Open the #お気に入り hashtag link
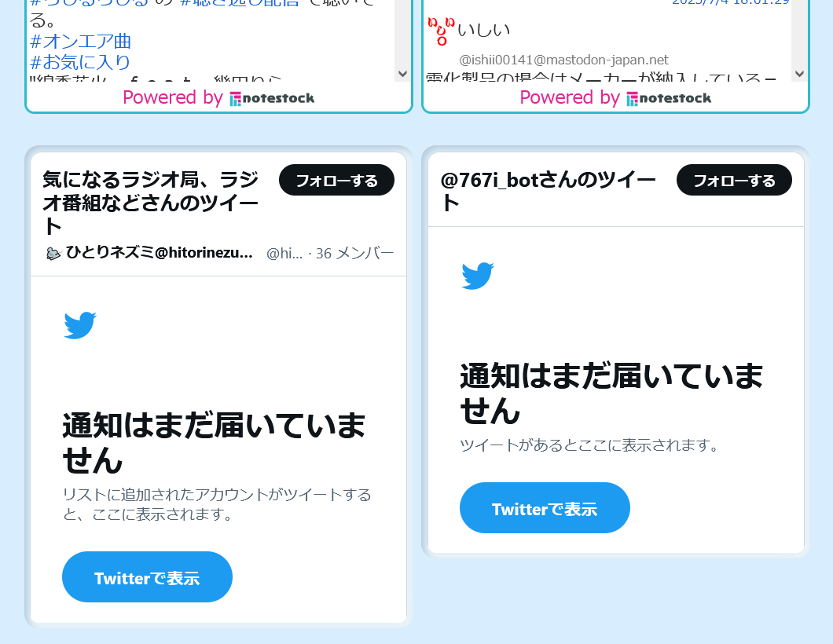 click(80, 62)
